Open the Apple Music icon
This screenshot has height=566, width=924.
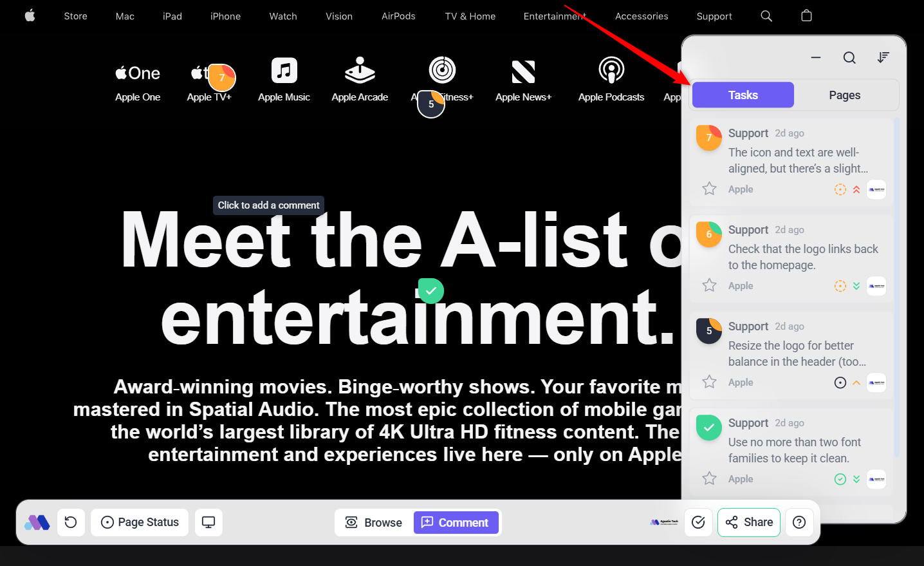pyautogui.click(x=284, y=71)
